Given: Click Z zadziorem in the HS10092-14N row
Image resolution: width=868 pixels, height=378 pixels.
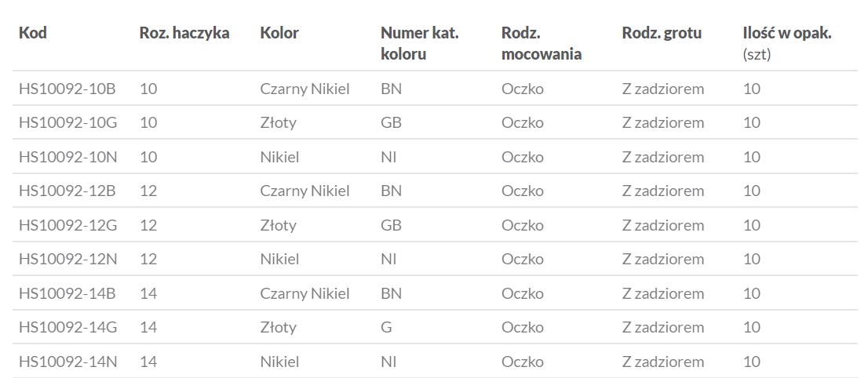Looking at the screenshot, I should 662,362.
